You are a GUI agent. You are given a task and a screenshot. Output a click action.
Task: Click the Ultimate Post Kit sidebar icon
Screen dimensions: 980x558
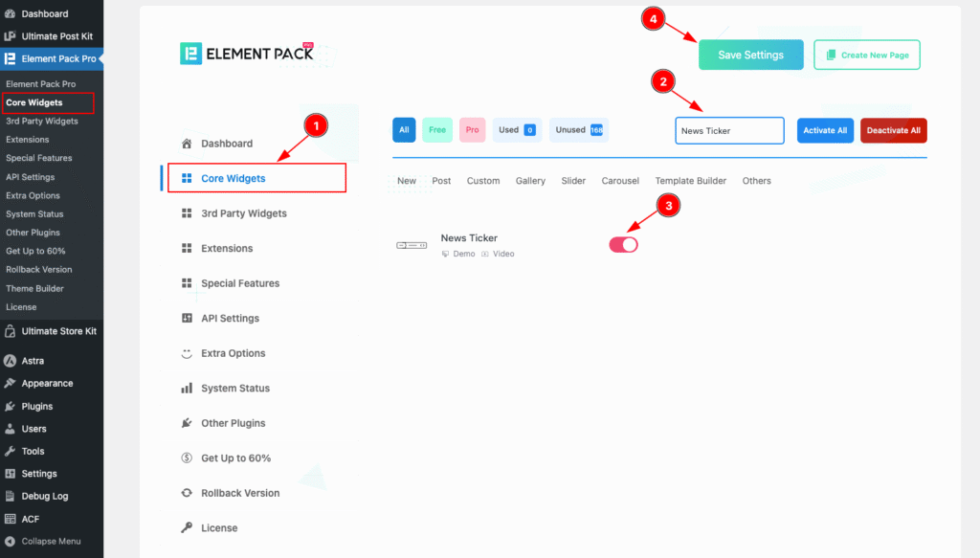pyautogui.click(x=10, y=36)
